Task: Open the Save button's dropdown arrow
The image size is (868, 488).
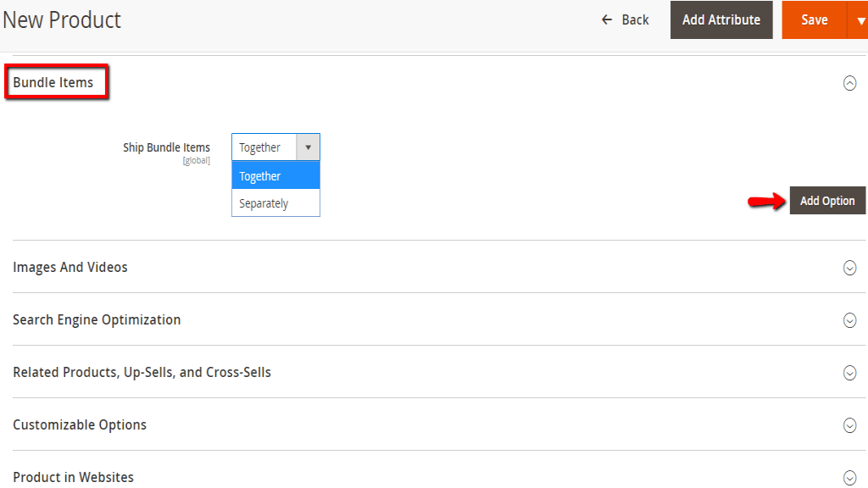Action: (860, 20)
